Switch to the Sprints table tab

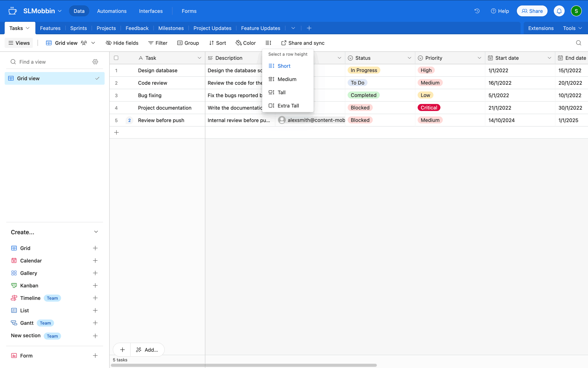(78, 28)
